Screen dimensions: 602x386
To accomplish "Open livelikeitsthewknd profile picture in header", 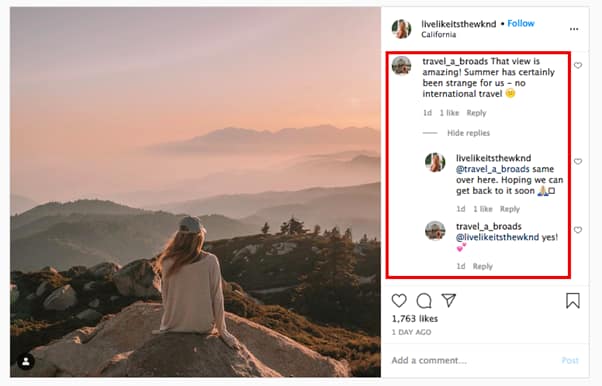I will tap(401, 29).
